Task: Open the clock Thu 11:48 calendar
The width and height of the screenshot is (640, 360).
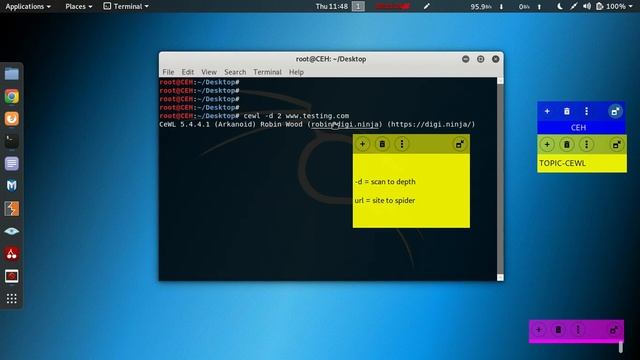Action: click(331, 6)
